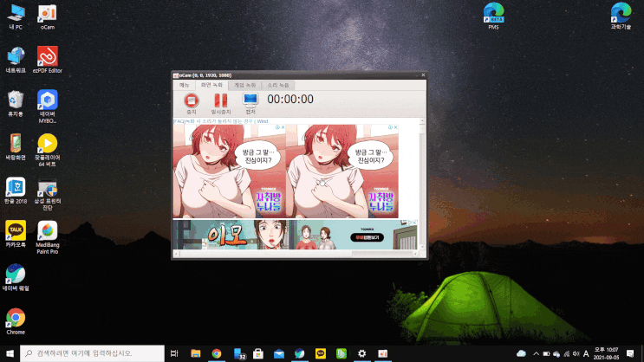
Task: Open Microsoft Store from the taskbar
Action: pyautogui.click(x=258, y=353)
